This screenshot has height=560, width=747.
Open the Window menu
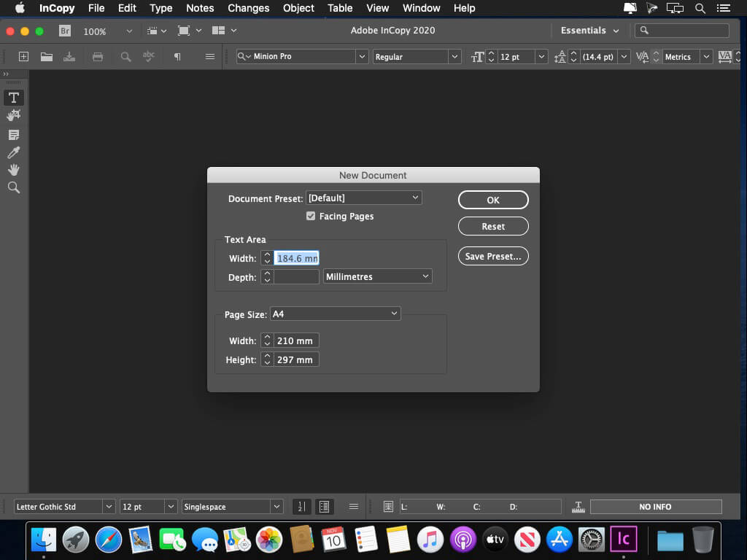(x=421, y=8)
